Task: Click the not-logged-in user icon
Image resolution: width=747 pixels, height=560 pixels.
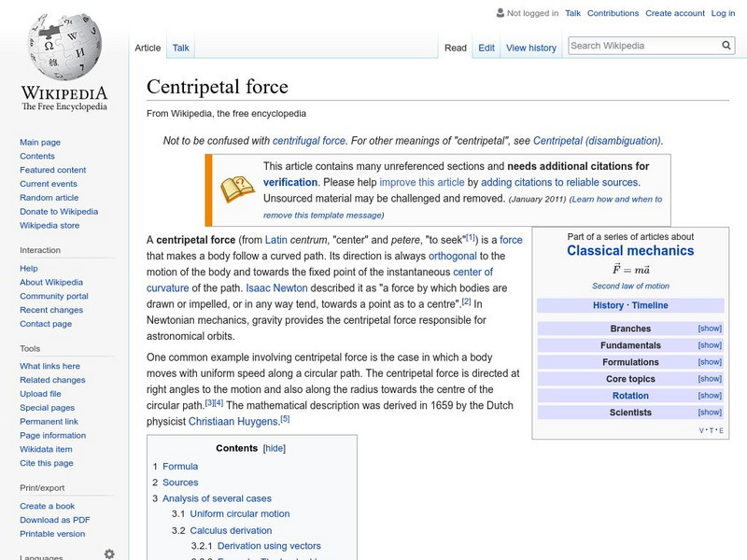Action: click(x=500, y=13)
